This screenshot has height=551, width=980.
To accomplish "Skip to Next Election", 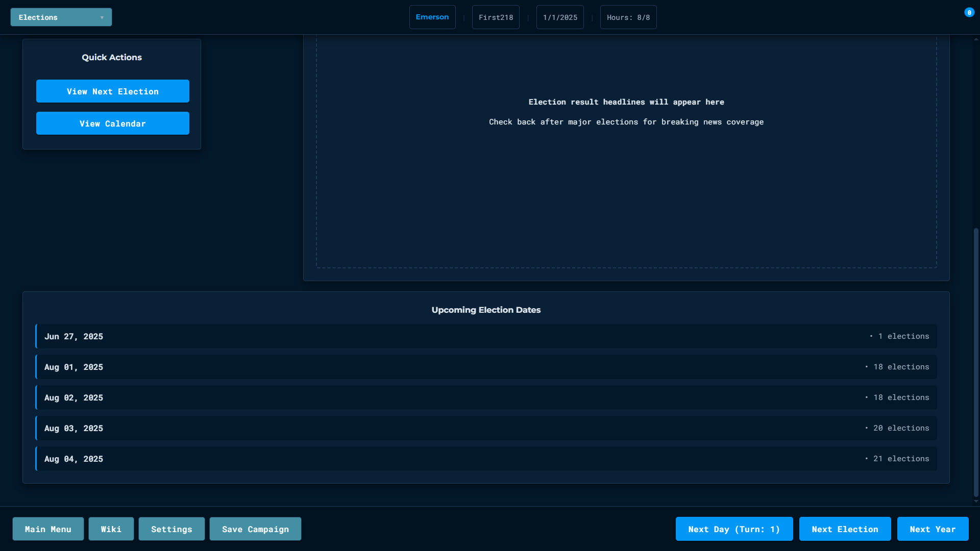I will 845,529.
